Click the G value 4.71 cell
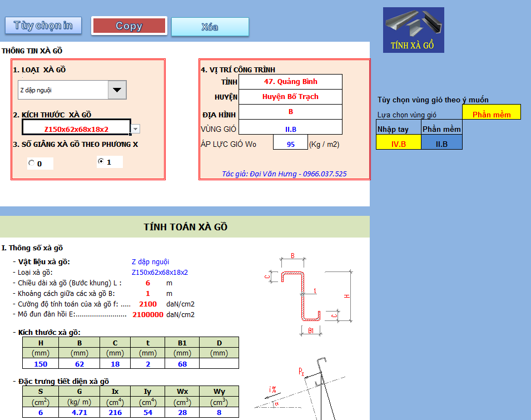 80,412
